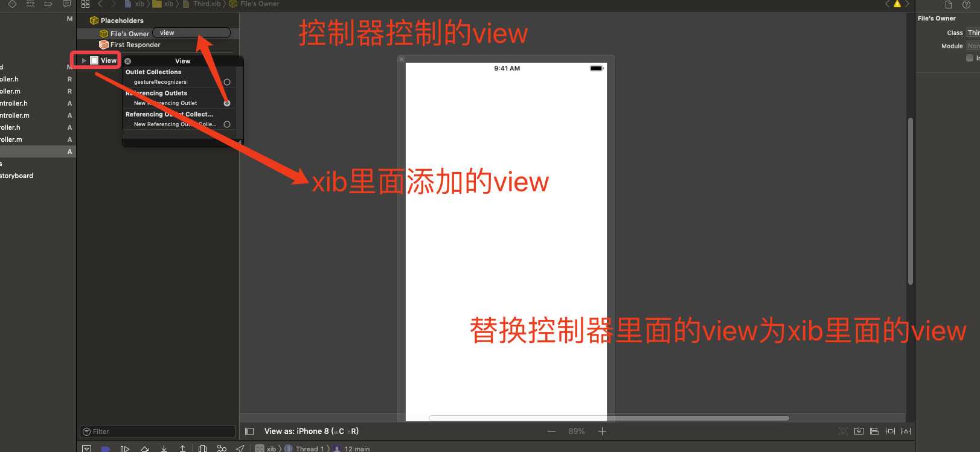Click Referencing Outlet Collections section header

[169, 114]
